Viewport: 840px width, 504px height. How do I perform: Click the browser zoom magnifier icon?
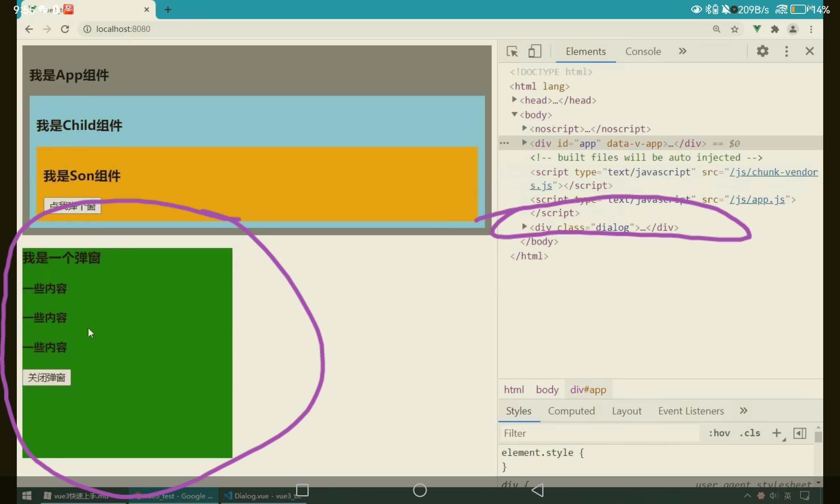[x=717, y=29]
